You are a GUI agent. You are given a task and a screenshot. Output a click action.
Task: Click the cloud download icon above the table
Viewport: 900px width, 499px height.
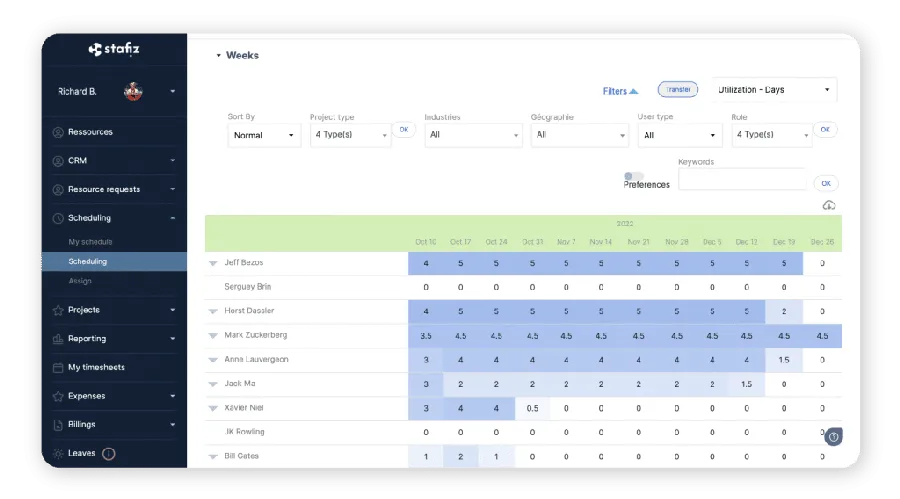click(828, 205)
